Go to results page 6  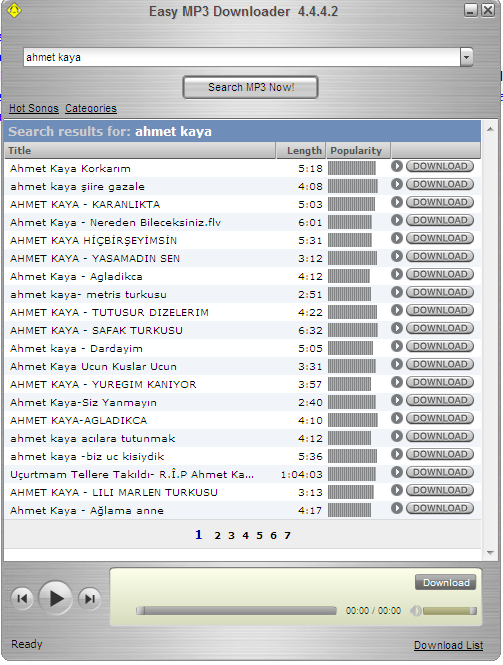tap(274, 536)
